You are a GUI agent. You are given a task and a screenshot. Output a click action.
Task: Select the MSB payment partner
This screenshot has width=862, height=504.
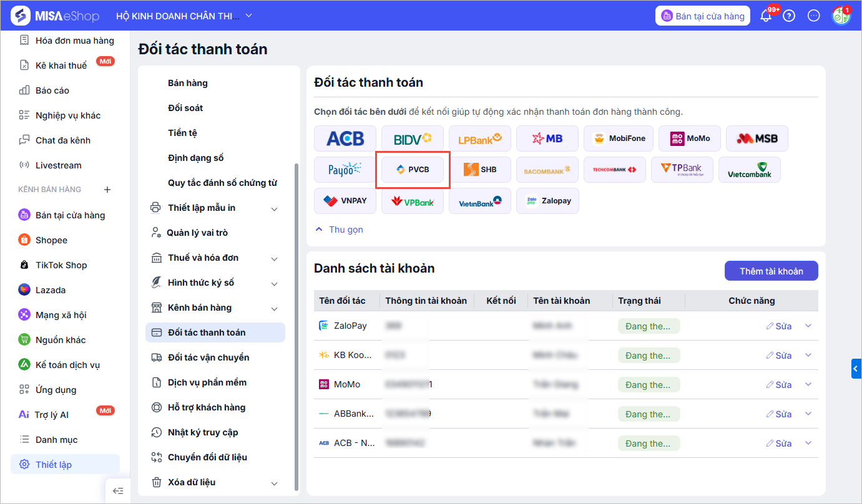click(x=757, y=138)
